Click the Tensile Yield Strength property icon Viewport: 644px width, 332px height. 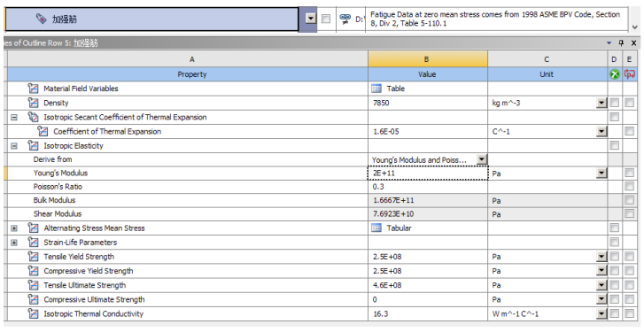[33, 257]
